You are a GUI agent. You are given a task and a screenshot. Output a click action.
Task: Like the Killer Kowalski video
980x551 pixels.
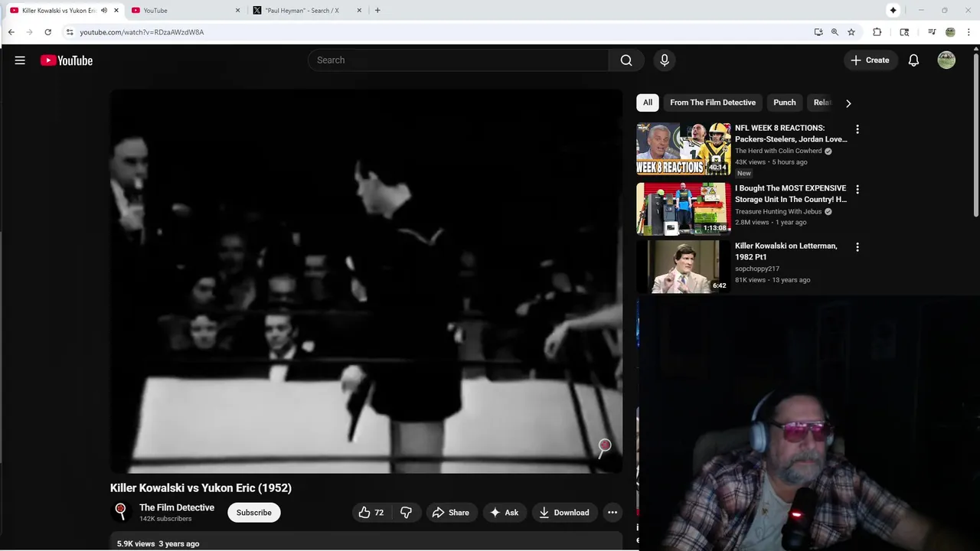point(371,513)
